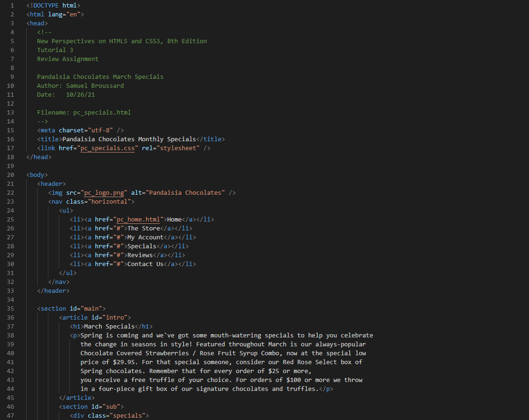Screen dimensions: 529x420
Task: Click the pc_specials.css stylesheet link
Action: tap(107, 148)
